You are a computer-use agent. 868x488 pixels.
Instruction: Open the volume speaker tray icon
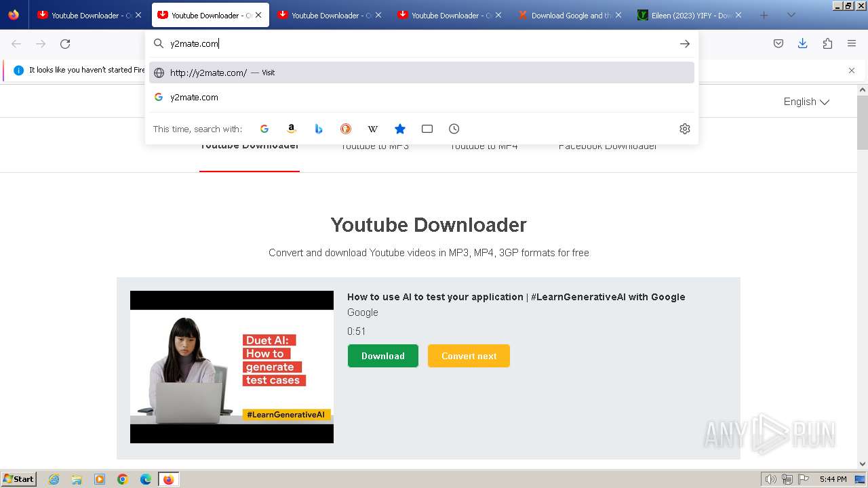coord(770,479)
